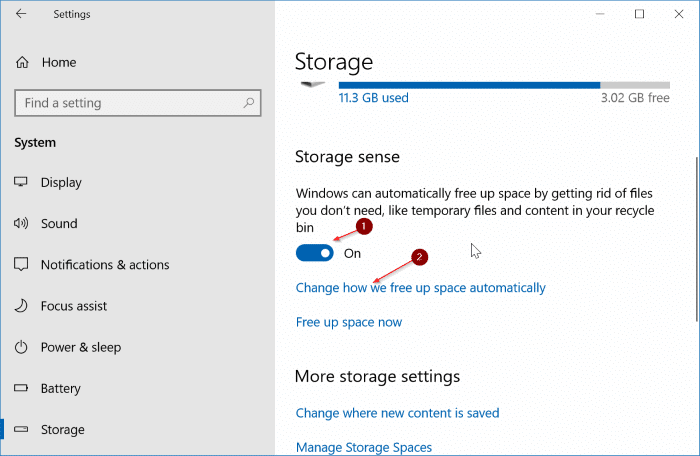Screen dimensions: 700x456
Task: Select the Display monitor icon
Action: (22, 183)
